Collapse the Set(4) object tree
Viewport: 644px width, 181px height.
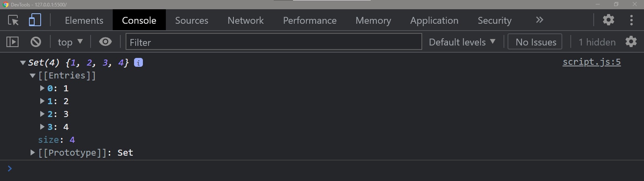[x=23, y=63]
